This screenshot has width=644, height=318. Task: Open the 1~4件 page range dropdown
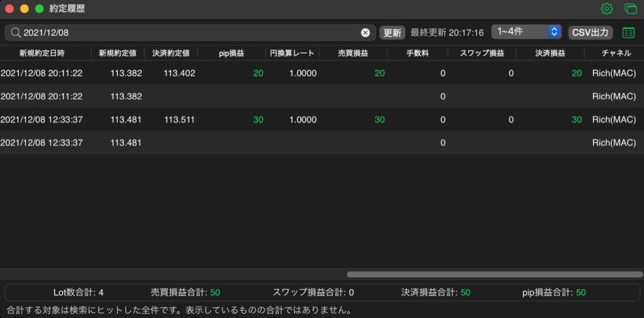pos(526,31)
